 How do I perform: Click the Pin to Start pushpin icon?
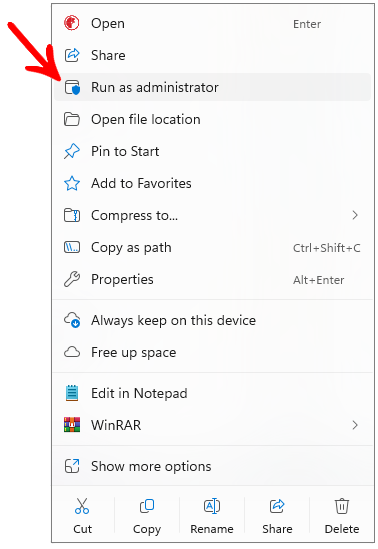click(72, 151)
